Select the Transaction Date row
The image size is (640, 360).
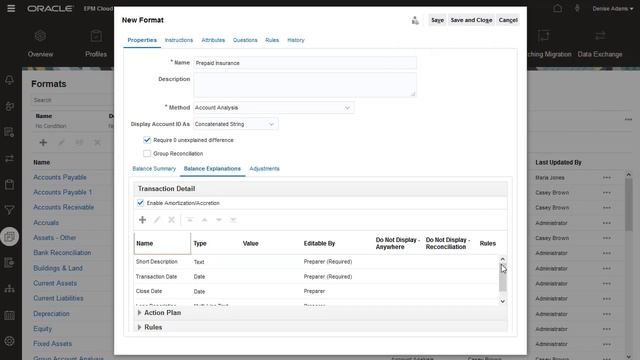pos(316,277)
